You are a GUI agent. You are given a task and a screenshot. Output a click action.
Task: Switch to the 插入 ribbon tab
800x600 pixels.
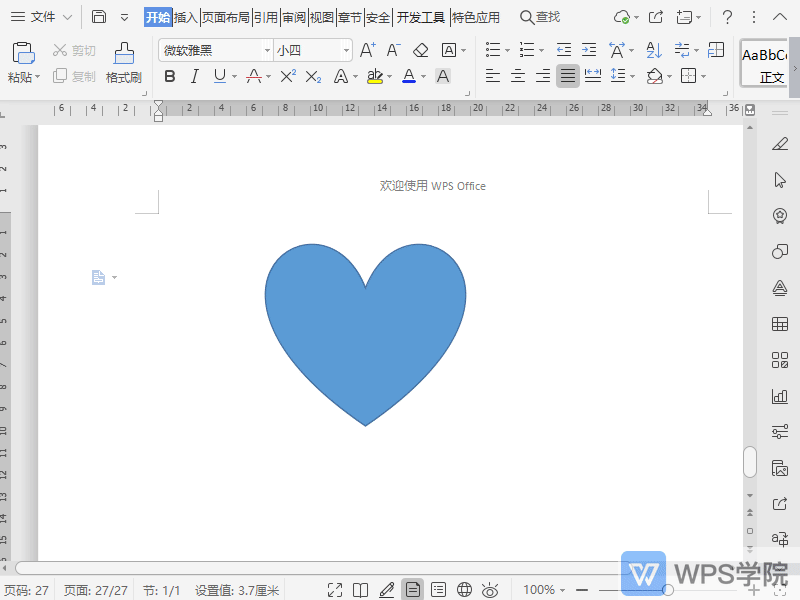pyautogui.click(x=184, y=17)
